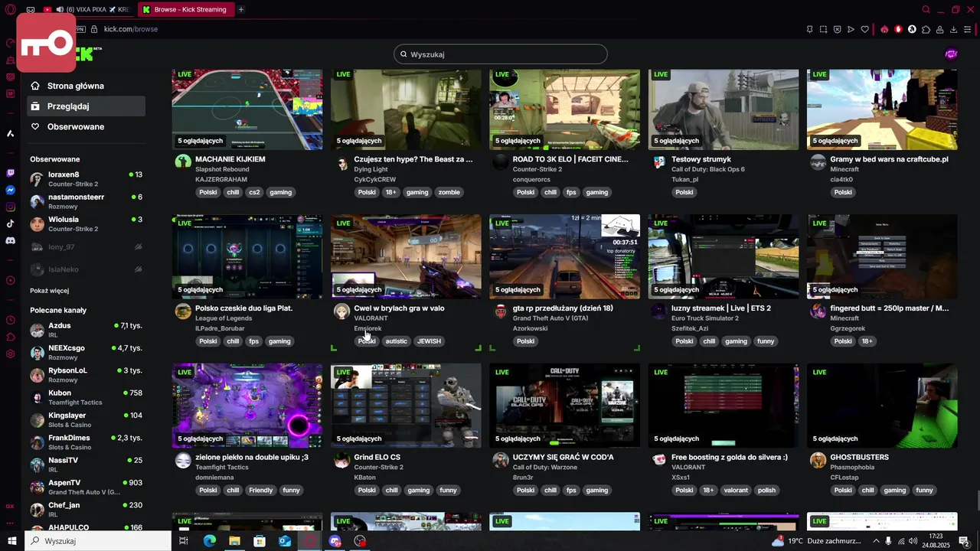Open the translate extension icon
The image size is (980, 551).
[x=912, y=29]
